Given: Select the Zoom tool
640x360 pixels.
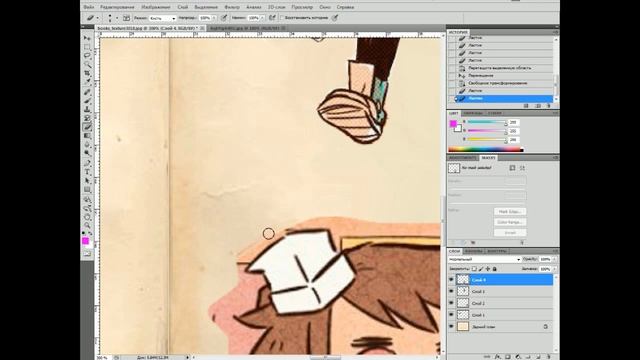Looking at the screenshot, I should pos(87,225).
